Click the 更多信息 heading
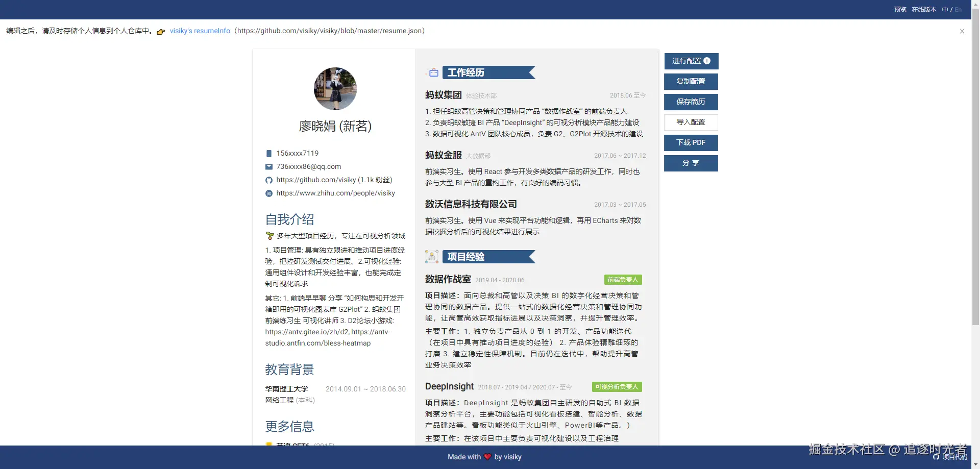The image size is (980, 469). pyautogui.click(x=289, y=427)
